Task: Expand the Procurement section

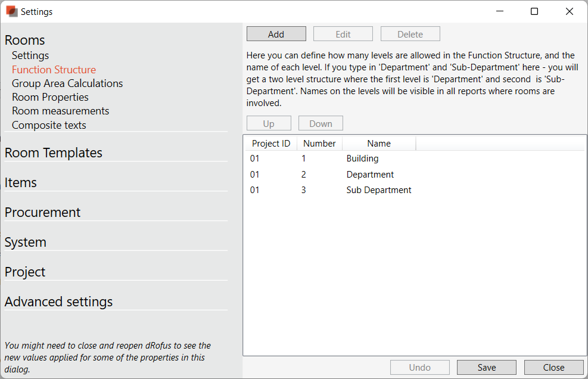Action: click(42, 212)
